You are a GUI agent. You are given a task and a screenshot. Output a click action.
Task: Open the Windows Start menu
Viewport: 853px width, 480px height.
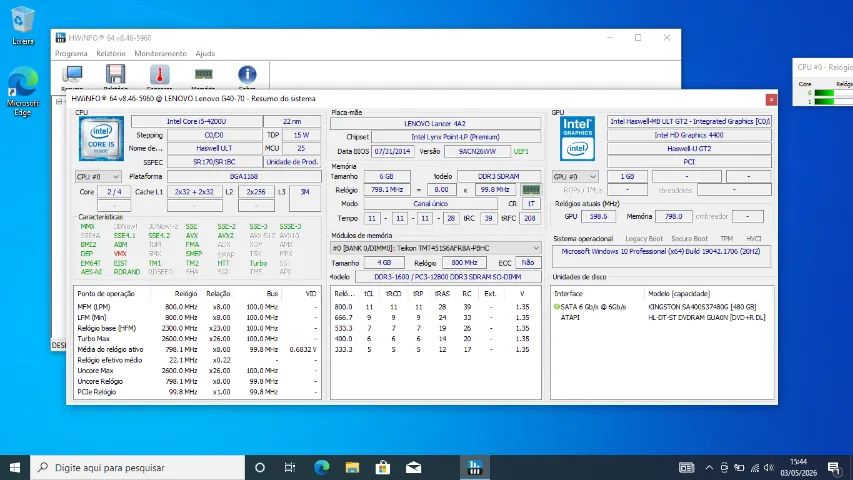pyautogui.click(x=15, y=467)
